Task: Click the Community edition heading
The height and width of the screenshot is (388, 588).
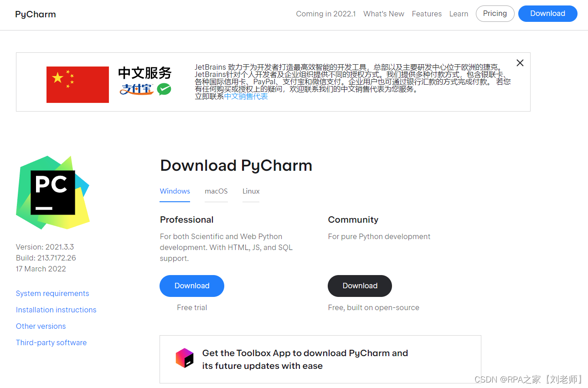Action: coord(353,220)
